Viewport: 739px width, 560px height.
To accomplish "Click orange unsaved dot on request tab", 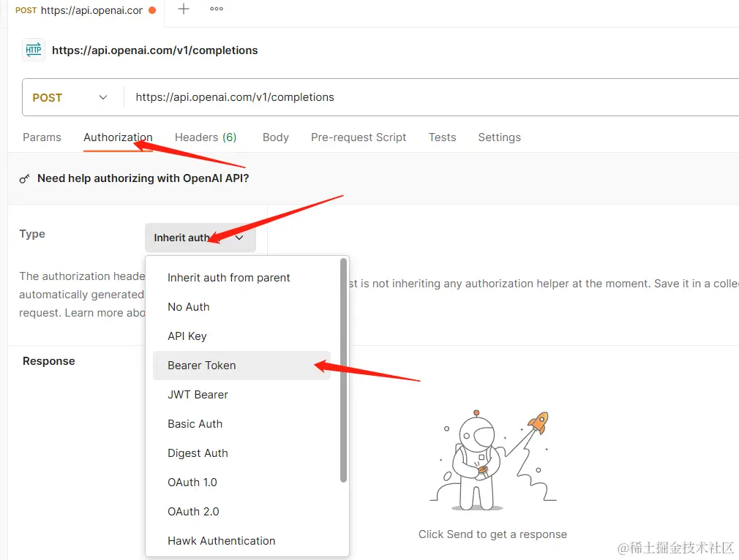I will click(152, 10).
